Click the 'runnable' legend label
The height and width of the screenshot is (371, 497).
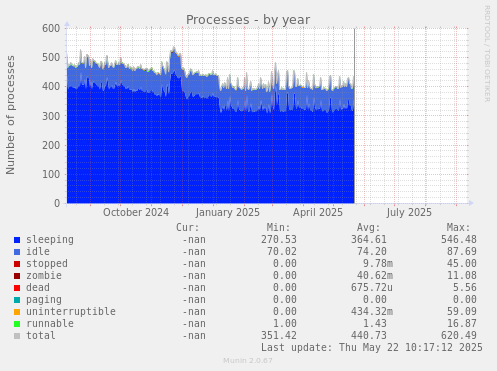click(x=50, y=324)
